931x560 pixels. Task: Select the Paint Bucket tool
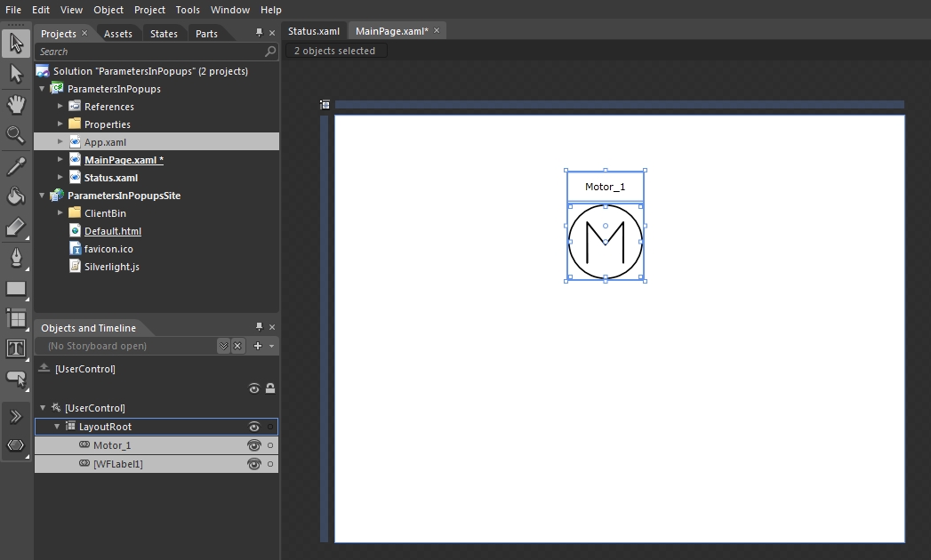16,196
